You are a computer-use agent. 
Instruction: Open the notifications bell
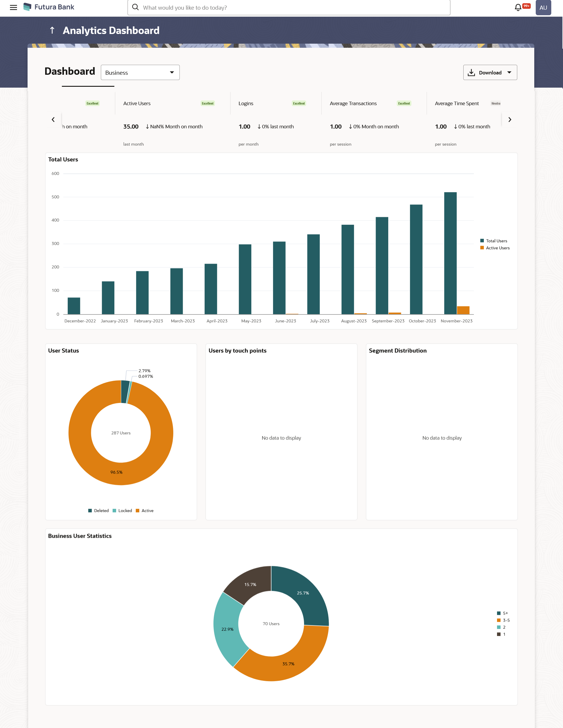(x=518, y=7)
